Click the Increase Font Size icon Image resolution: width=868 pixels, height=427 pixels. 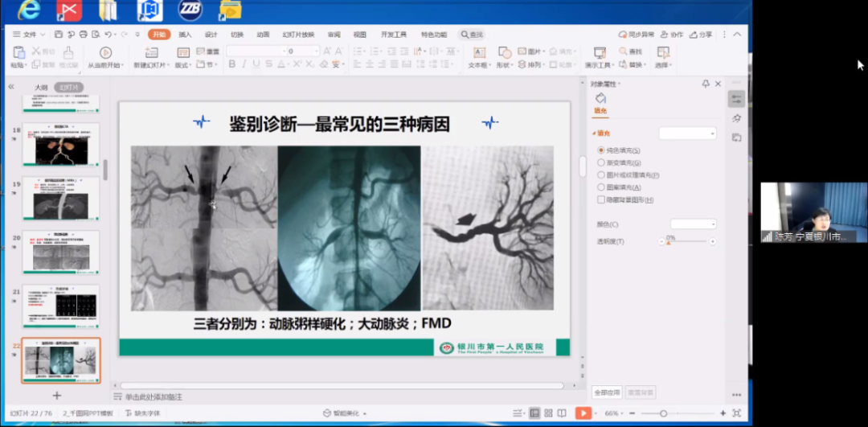[x=326, y=51]
